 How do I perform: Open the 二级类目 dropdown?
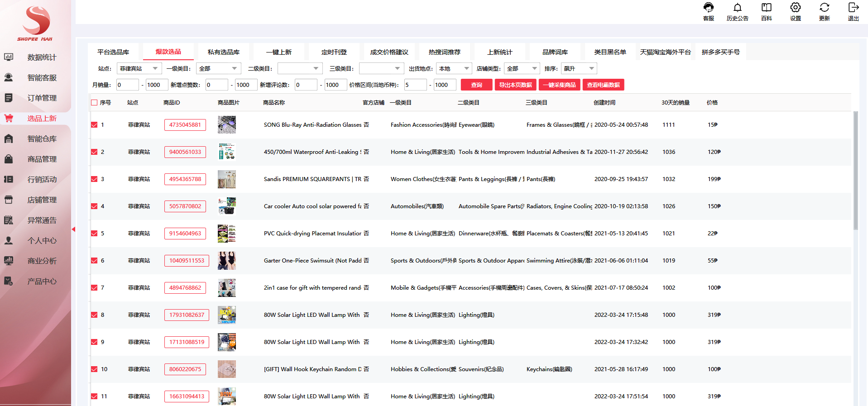(300, 68)
